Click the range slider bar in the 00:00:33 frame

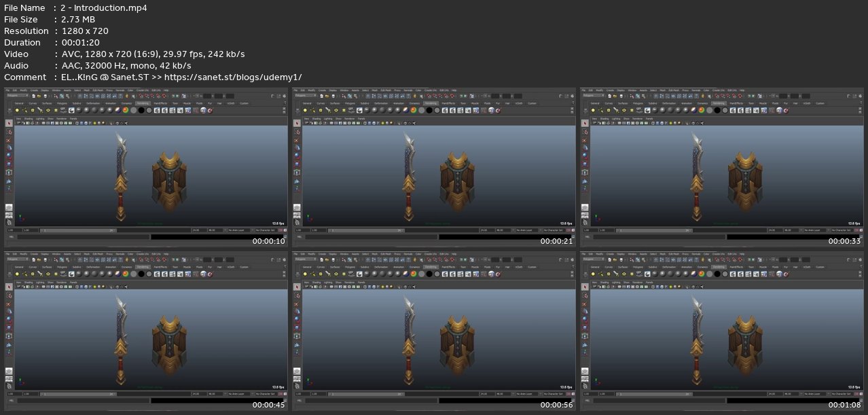655,230
